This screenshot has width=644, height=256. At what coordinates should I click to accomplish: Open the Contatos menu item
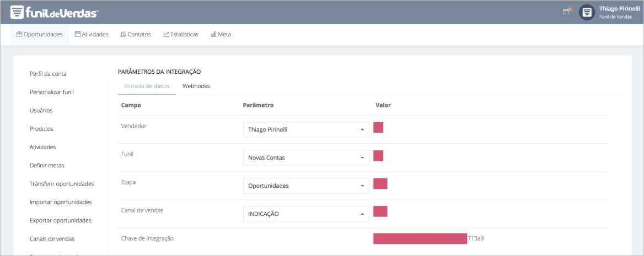pyautogui.click(x=135, y=34)
